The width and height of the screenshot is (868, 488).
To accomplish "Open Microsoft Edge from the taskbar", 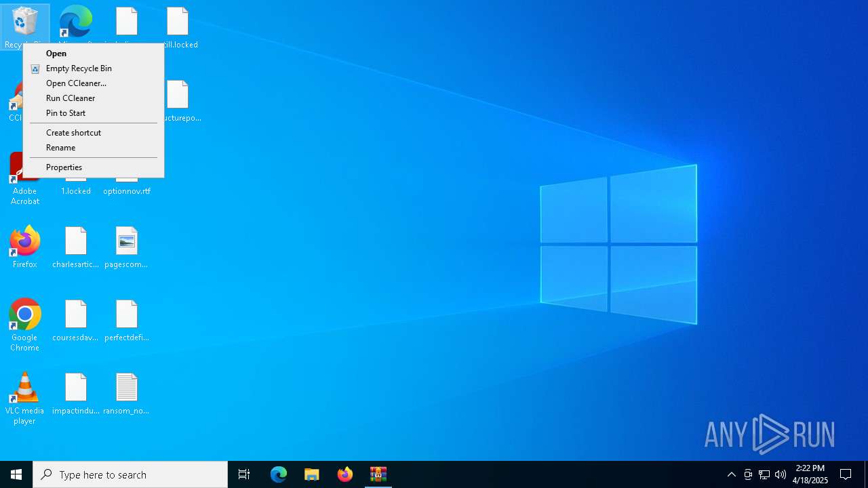I will tap(279, 474).
